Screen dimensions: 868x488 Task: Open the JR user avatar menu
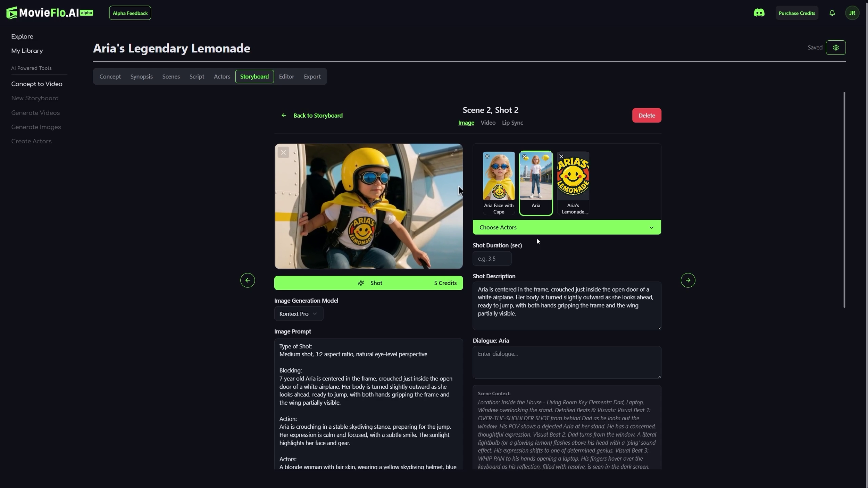click(x=852, y=13)
